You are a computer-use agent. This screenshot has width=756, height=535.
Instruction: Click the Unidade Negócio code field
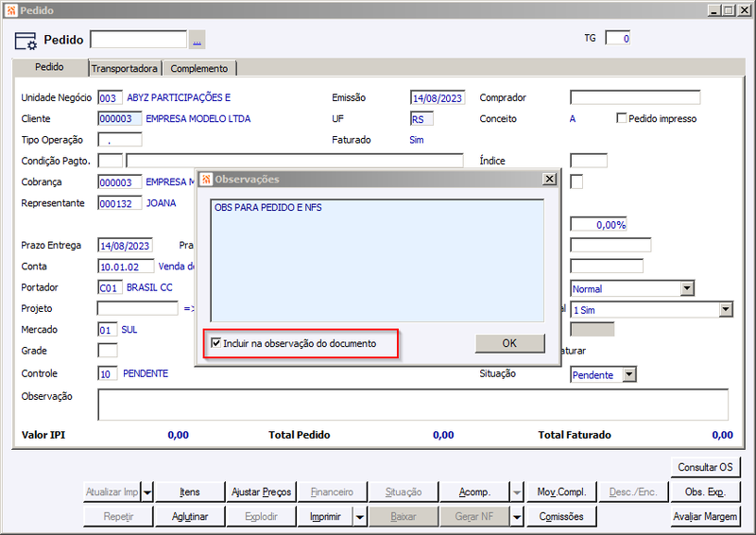point(110,98)
